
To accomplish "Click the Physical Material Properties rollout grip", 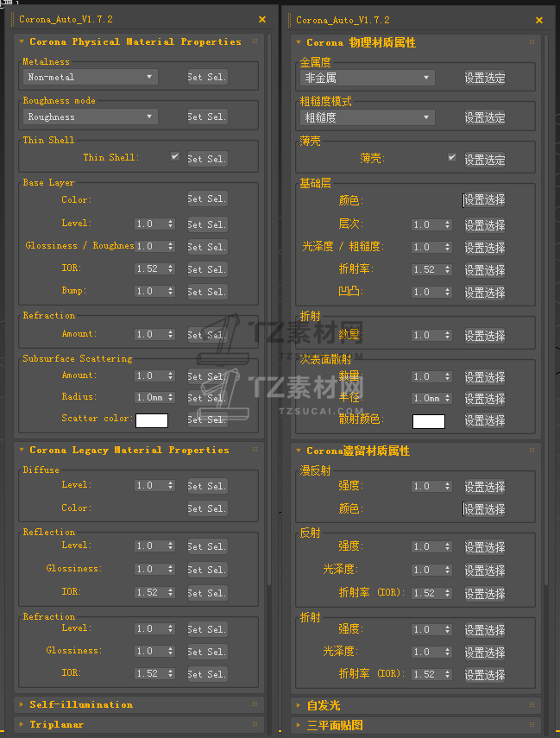I will 255,41.
